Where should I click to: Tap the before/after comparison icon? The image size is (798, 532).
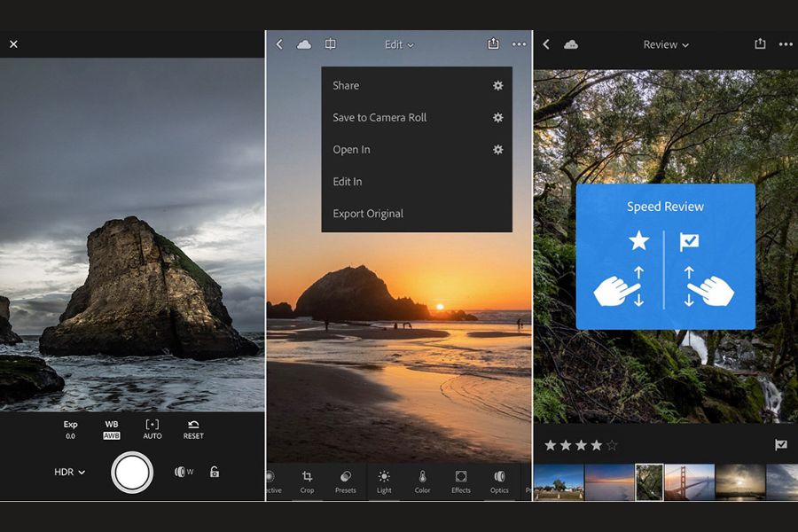click(330, 43)
